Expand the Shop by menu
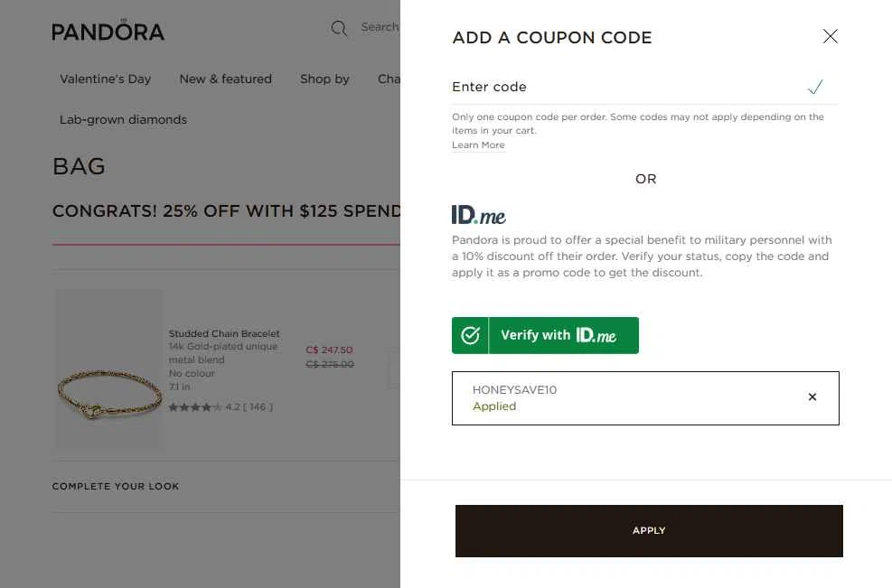The width and height of the screenshot is (892, 588). [x=324, y=79]
